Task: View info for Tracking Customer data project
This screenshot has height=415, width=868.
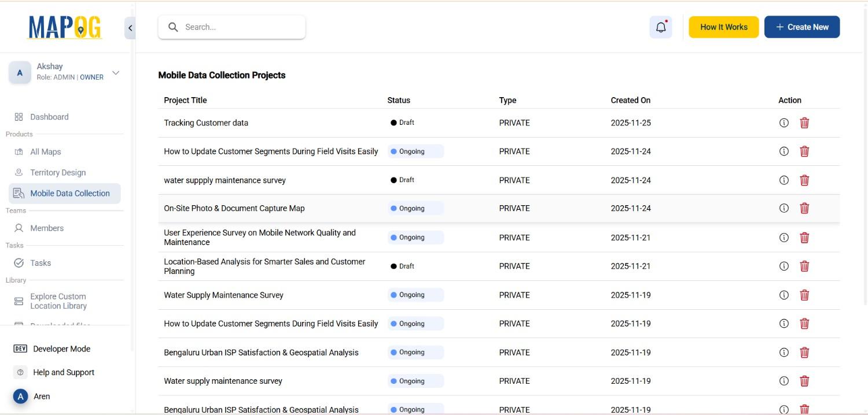Action: click(784, 123)
